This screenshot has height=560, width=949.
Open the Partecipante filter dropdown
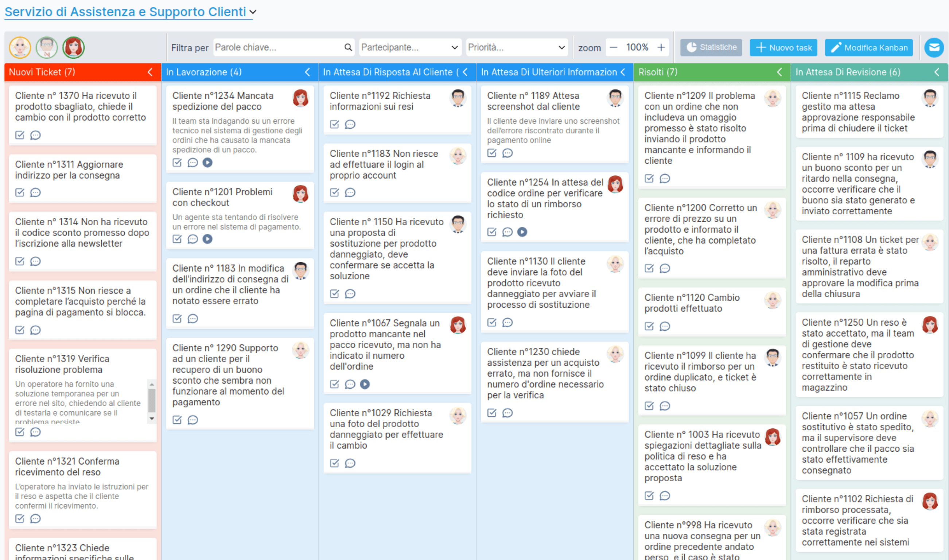click(x=410, y=47)
